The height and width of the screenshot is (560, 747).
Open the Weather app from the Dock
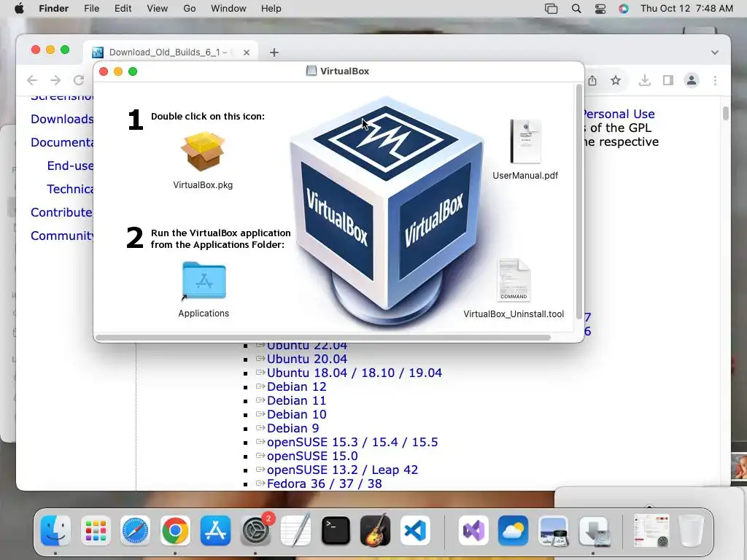click(513, 530)
